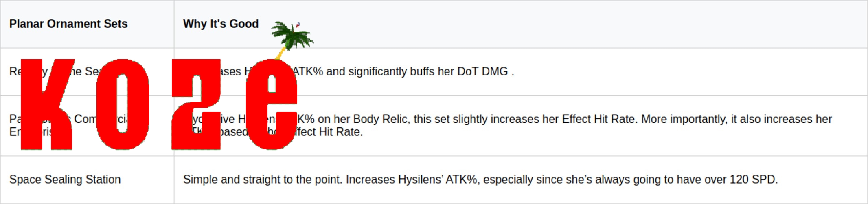
Task: Click the words "Simple and straight to the point"
Action: coord(262,180)
